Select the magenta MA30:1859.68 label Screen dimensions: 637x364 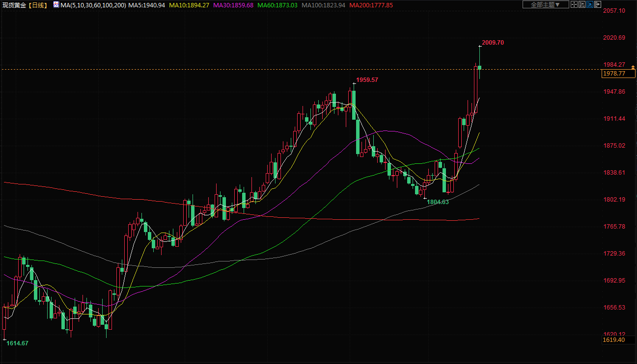[233, 5]
